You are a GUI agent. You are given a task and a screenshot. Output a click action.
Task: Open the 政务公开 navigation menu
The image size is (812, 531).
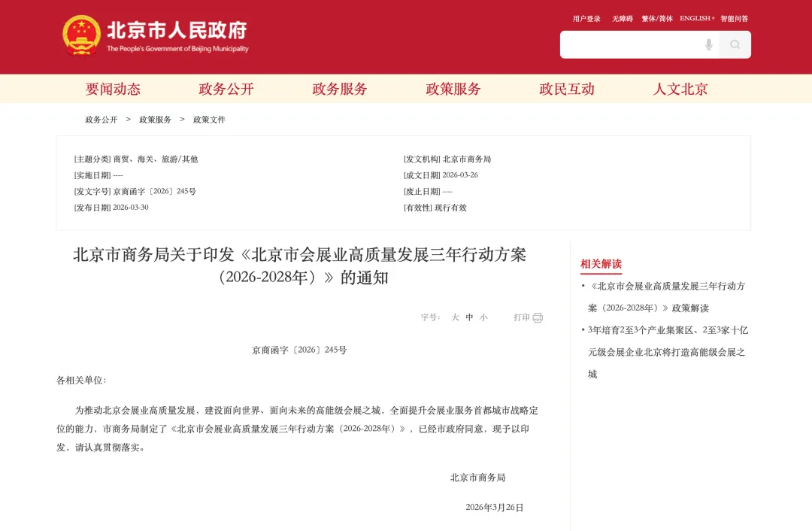click(226, 89)
